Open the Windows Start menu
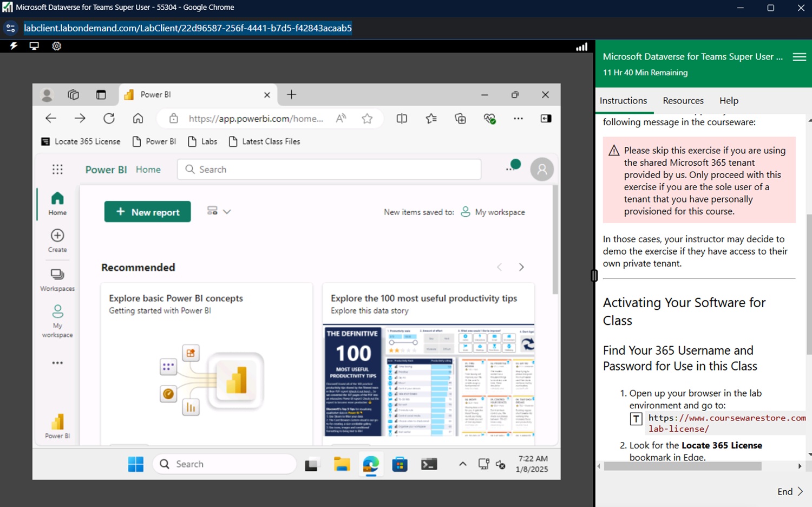 pos(136,464)
